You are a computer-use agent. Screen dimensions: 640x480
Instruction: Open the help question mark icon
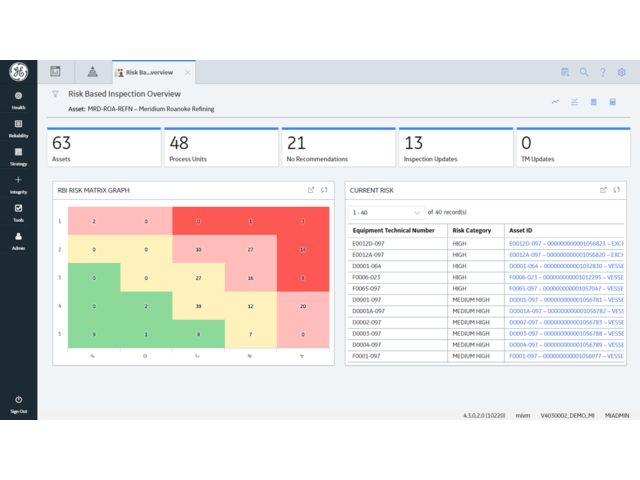pos(603,72)
